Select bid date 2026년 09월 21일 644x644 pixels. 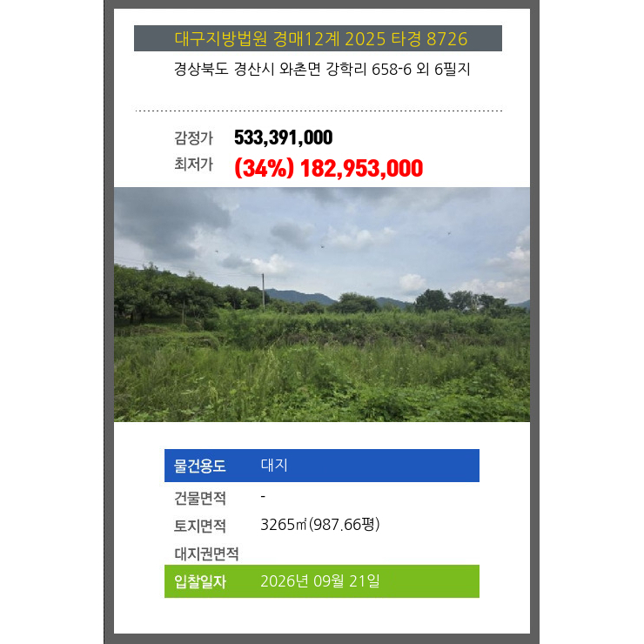(x=320, y=581)
